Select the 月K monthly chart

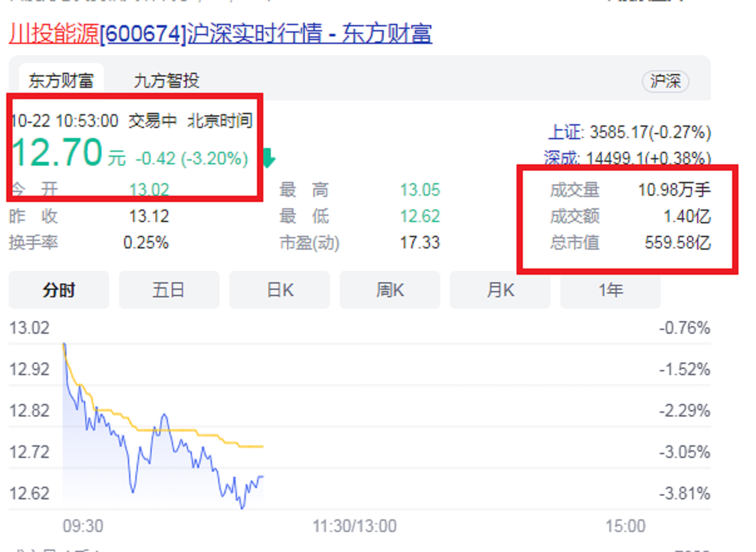500,289
